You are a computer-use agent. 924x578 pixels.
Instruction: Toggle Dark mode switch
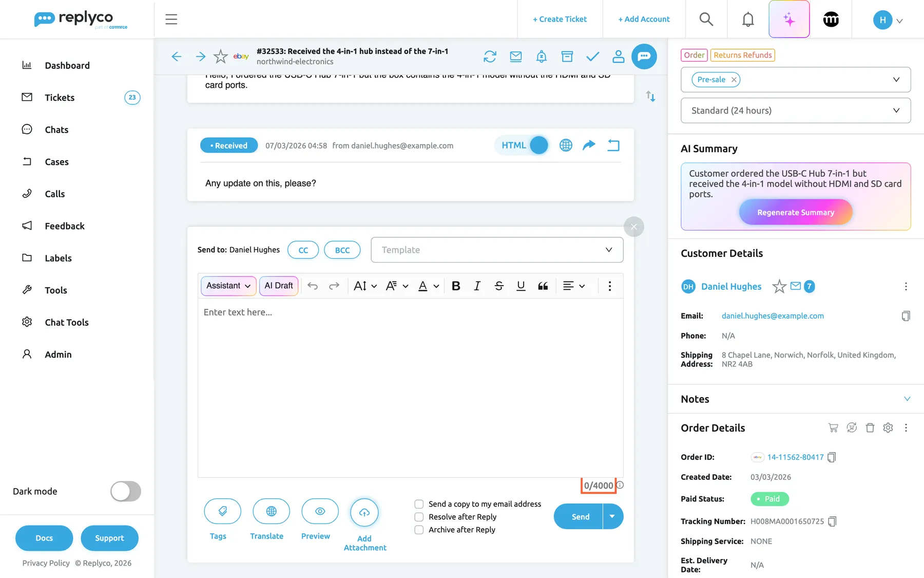[126, 491]
